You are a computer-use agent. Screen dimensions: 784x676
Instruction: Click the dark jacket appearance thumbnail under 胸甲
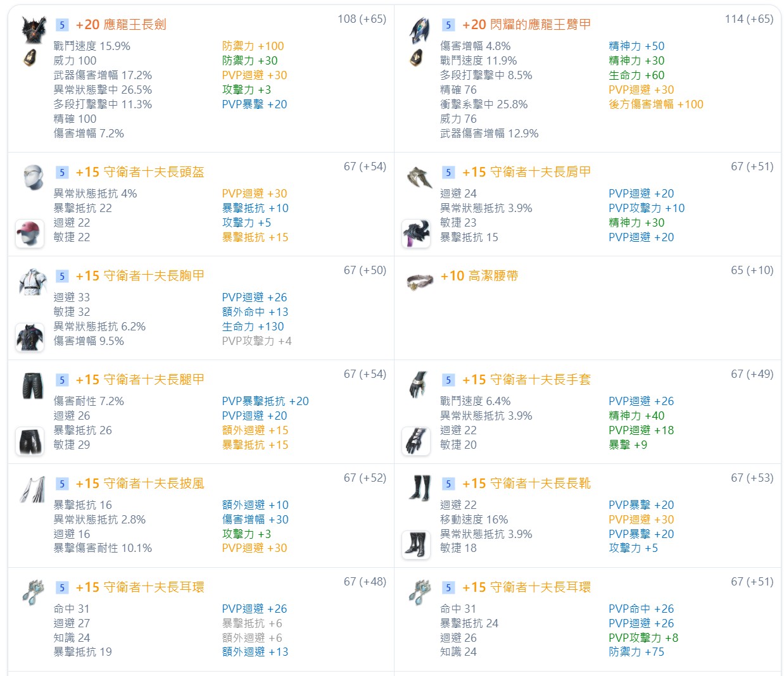point(30,337)
